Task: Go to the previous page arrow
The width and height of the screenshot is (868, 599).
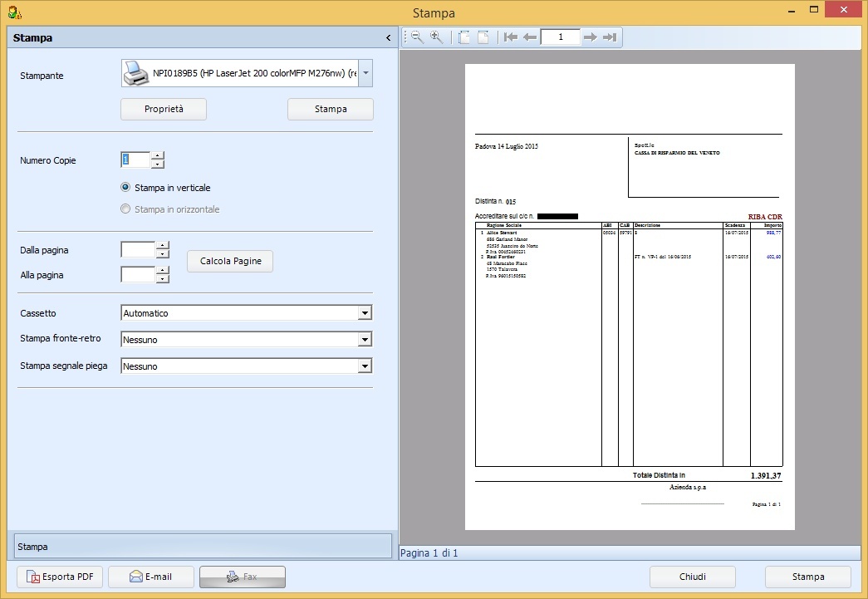Action: [x=530, y=37]
